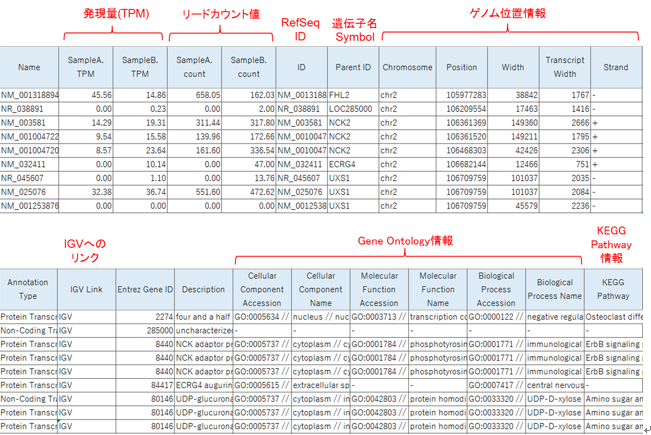Screen dimensions: 651x435
Task: Click the Biological Process Name header
Action: coord(555,289)
